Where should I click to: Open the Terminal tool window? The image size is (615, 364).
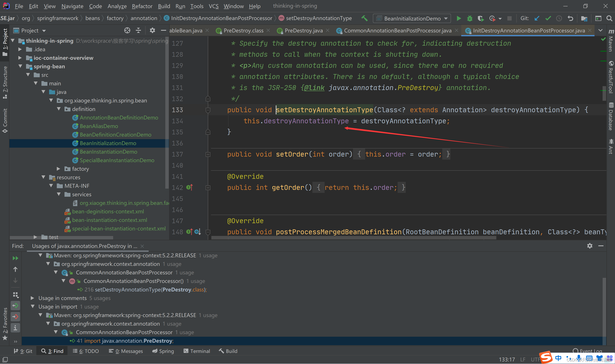[x=197, y=351]
